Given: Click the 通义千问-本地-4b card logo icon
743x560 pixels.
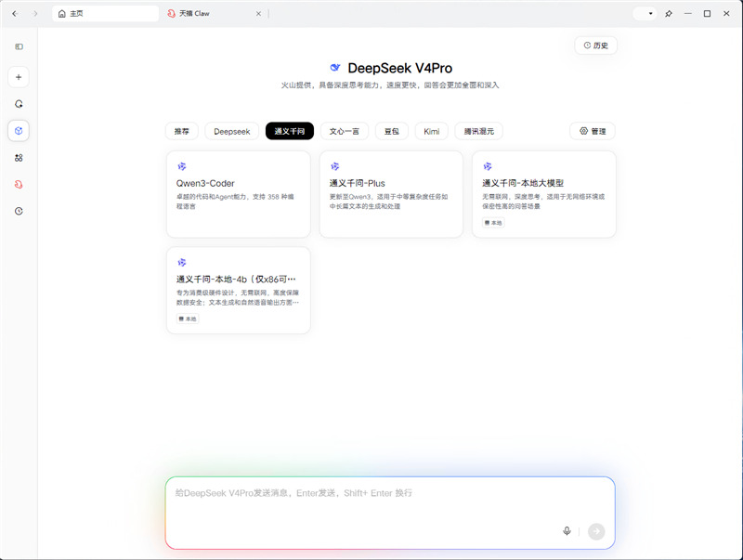Looking at the screenshot, I should (x=181, y=263).
